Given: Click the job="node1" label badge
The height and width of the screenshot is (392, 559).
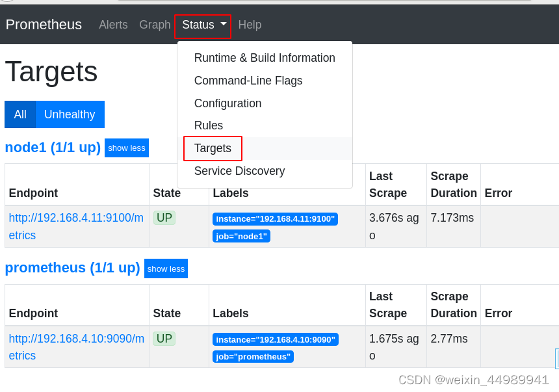Looking at the screenshot, I should [241, 236].
